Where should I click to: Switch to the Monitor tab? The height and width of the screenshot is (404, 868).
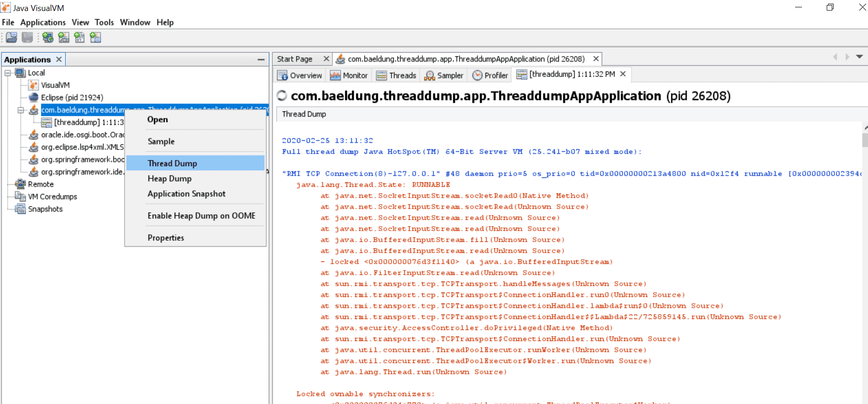[x=349, y=75]
